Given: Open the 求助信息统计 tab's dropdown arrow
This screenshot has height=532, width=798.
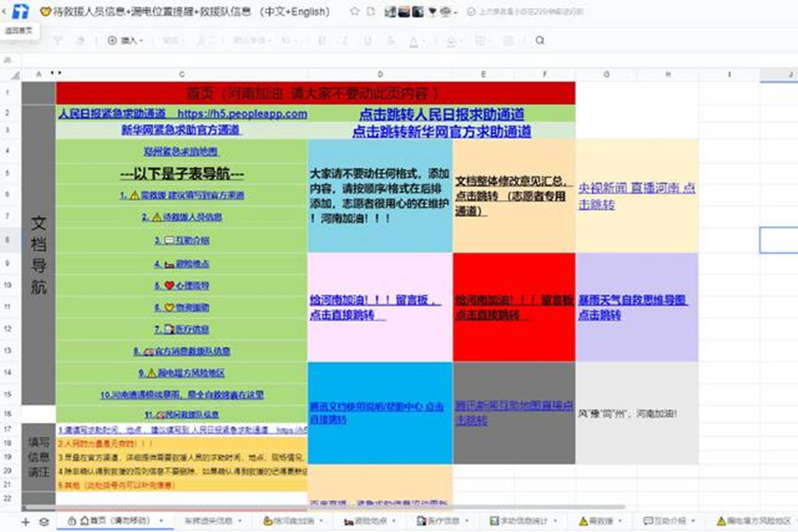Looking at the screenshot, I should 555,521.
